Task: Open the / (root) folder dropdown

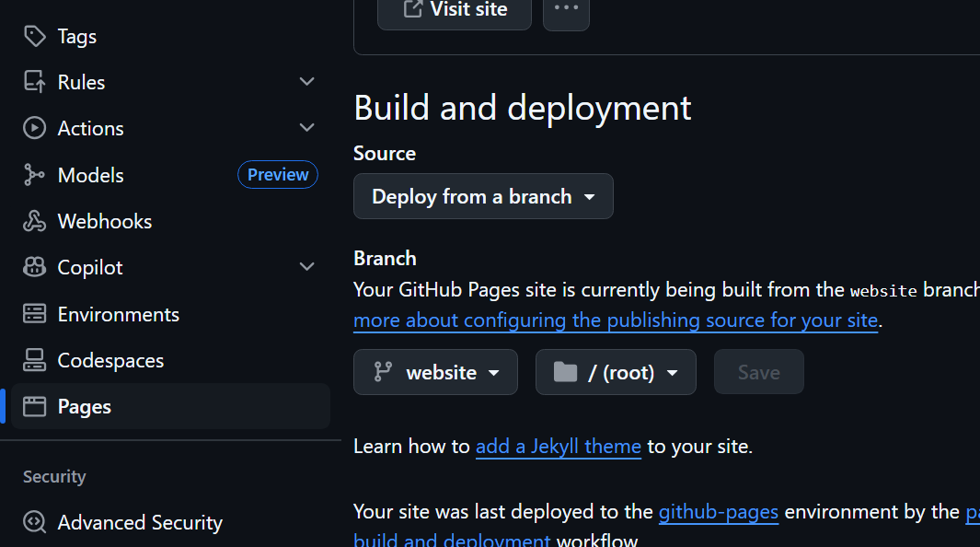Action: coord(616,372)
